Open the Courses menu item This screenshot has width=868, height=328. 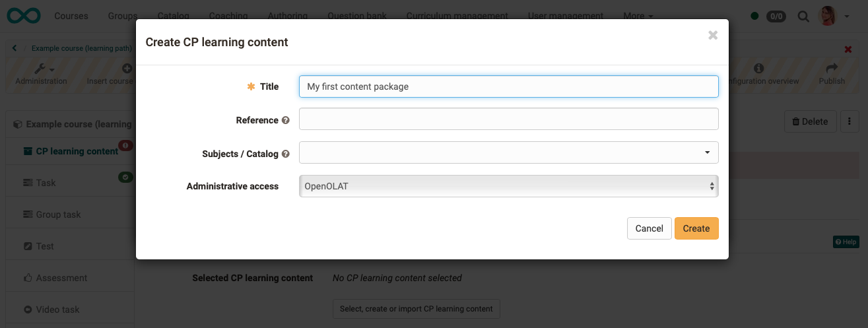pos(71,16)
